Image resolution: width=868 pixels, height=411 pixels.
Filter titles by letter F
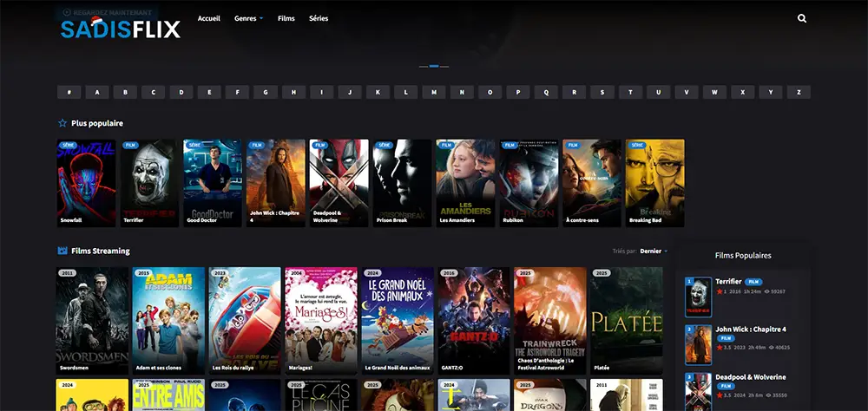click(x=238, y=93)
